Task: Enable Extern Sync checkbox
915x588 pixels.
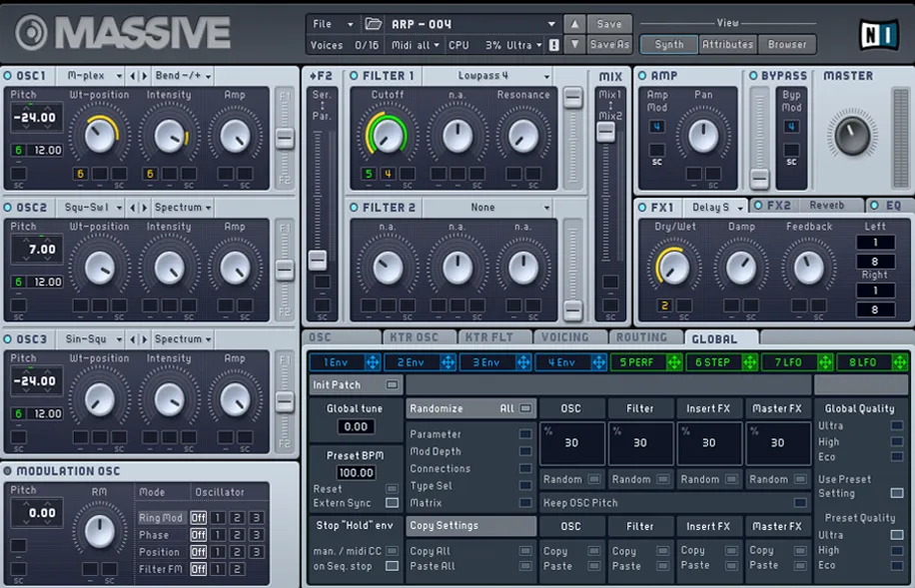Action: coord(393,503)
